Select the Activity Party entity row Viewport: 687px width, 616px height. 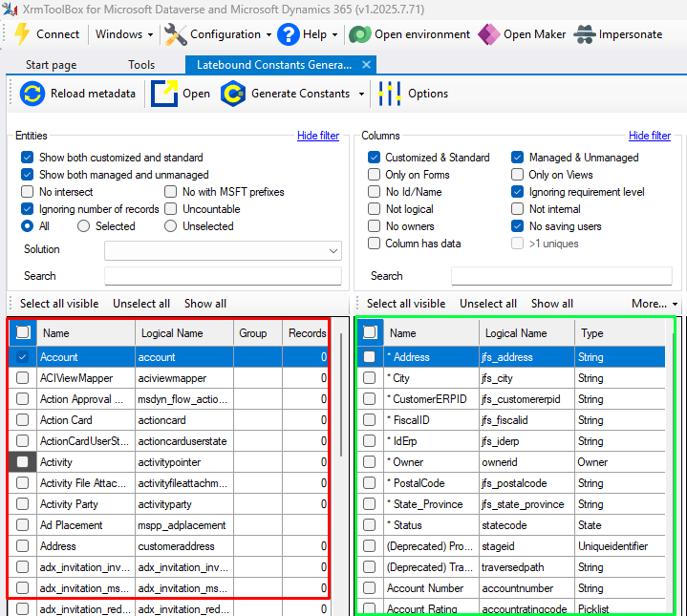click(x=168, y=504)
